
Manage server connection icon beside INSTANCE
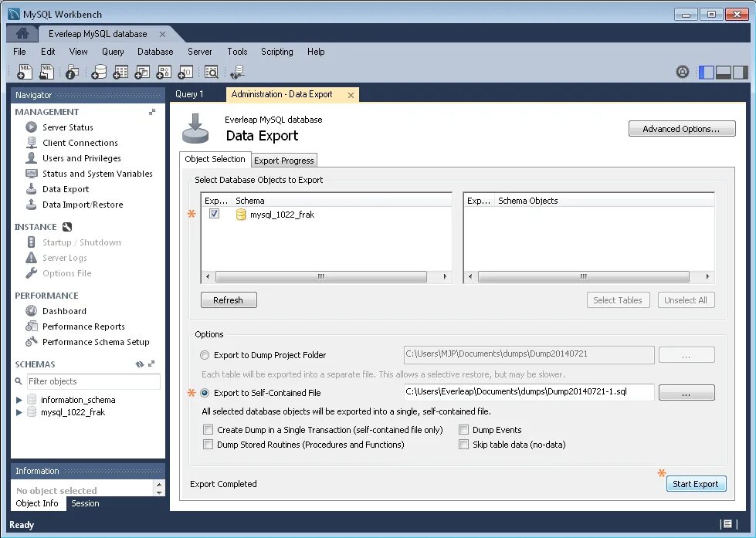pos(67,227)
